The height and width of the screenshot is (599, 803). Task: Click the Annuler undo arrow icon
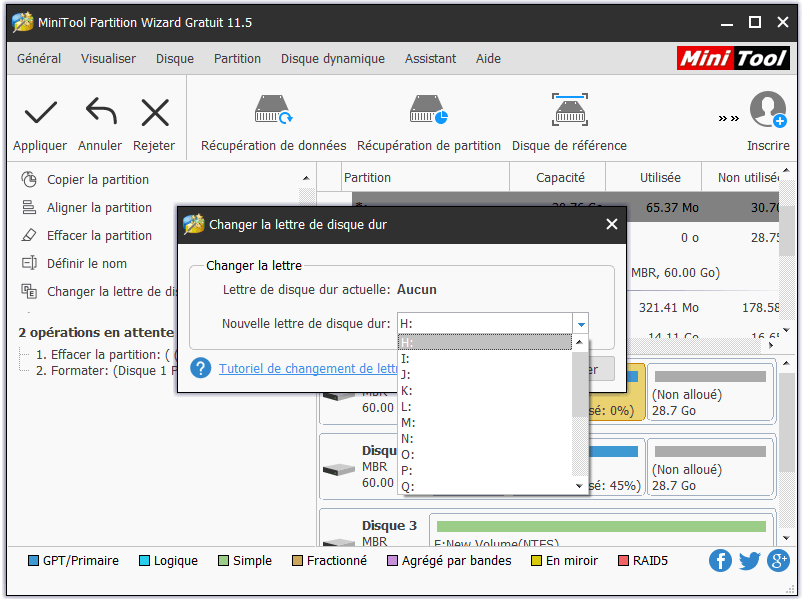click(101, 111)
